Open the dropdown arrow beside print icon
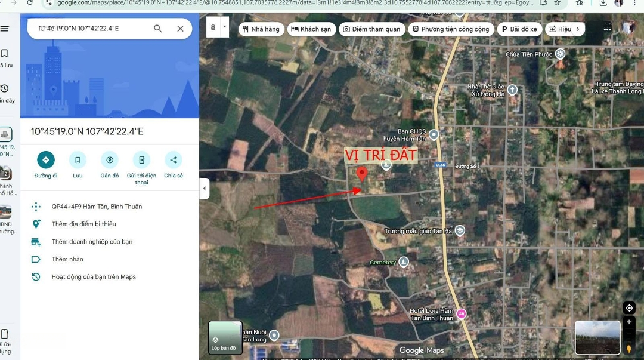 coord(225,27)
